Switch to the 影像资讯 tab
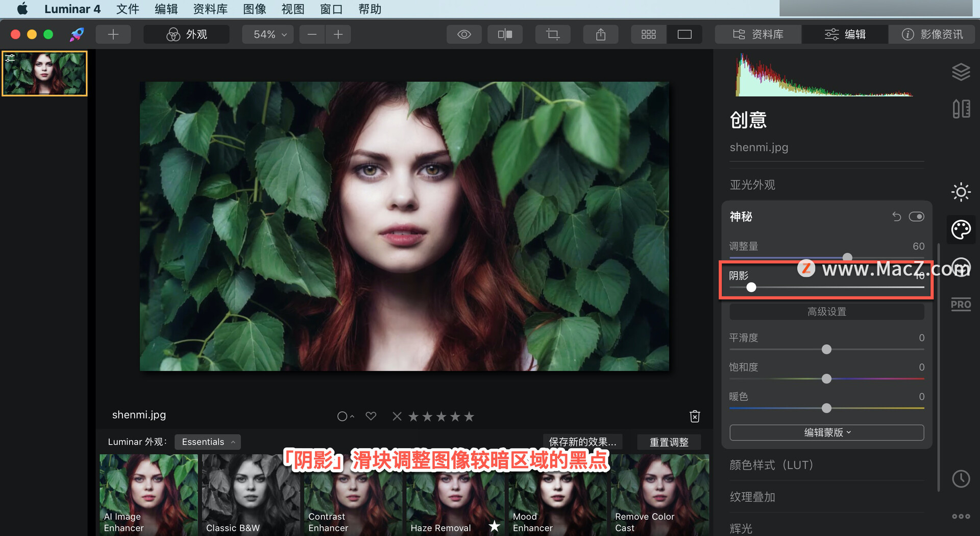This screenshot has width=980, height=536. [x=932, y=34]
